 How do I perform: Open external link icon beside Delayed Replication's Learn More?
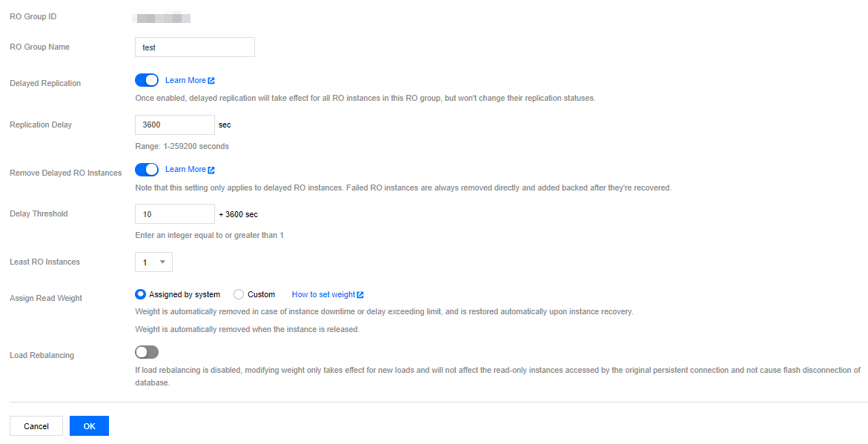(211, 81)
